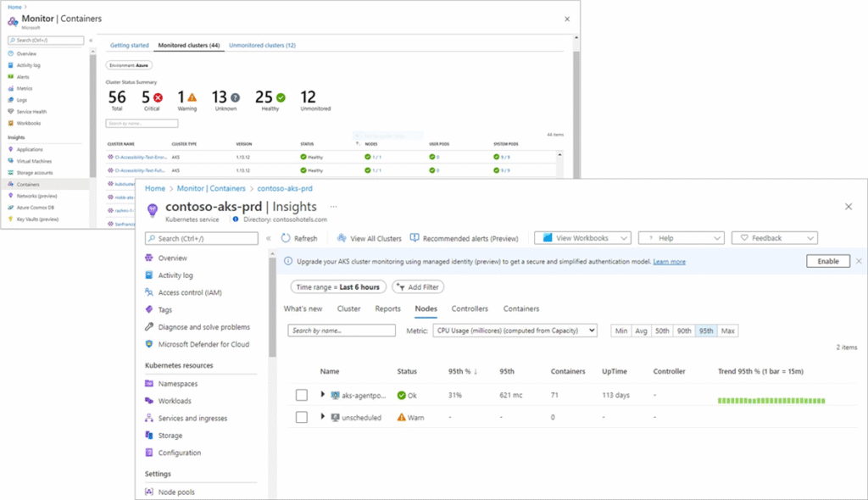
Task: Select the Avg aggregation toggle
Action: [641, 331]
